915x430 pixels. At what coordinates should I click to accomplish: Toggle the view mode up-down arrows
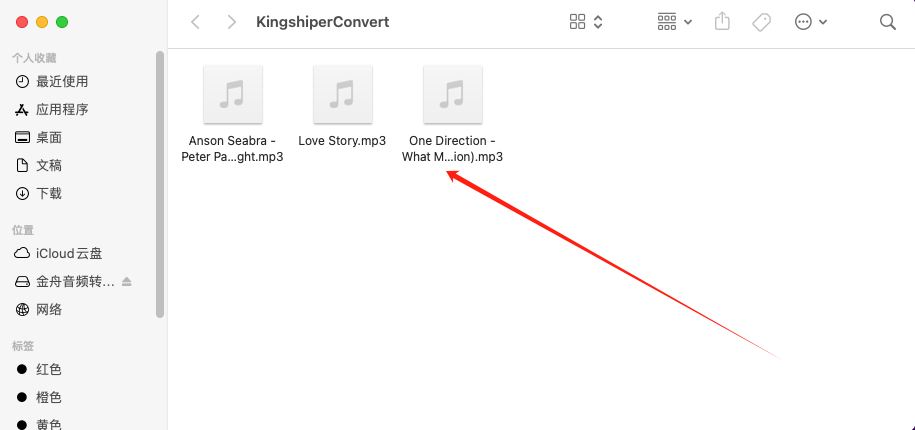coord(598,22)
